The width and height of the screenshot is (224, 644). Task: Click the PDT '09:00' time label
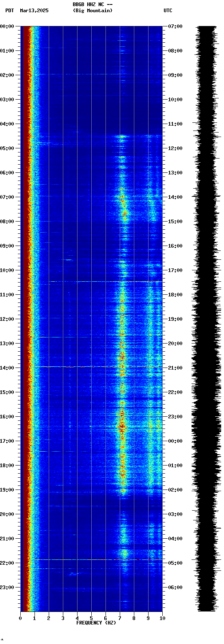pos(7,246)
